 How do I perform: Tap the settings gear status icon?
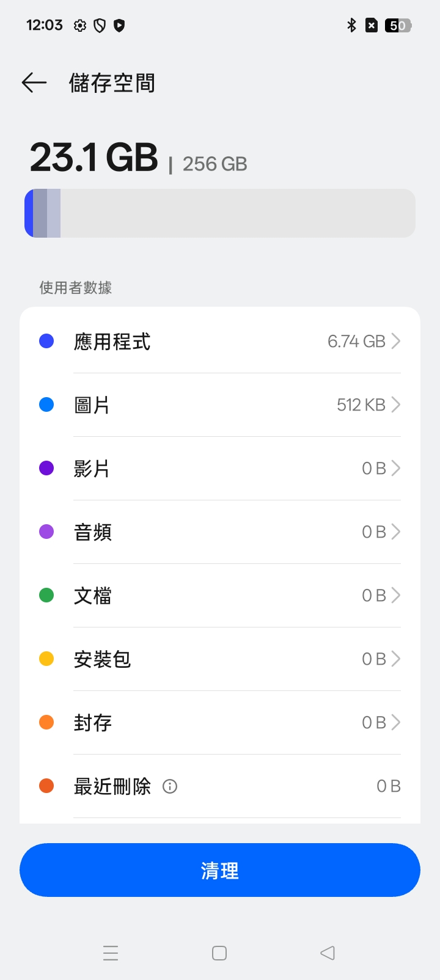coord(80,26)
